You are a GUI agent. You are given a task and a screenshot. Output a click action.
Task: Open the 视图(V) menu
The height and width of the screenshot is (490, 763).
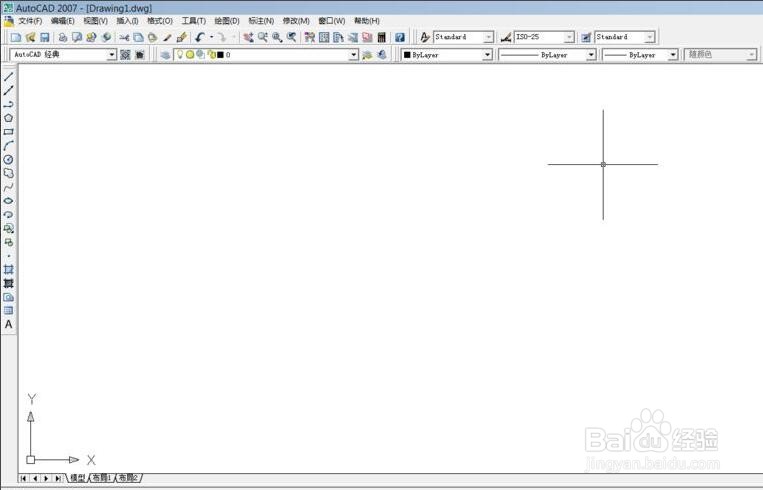95,21
